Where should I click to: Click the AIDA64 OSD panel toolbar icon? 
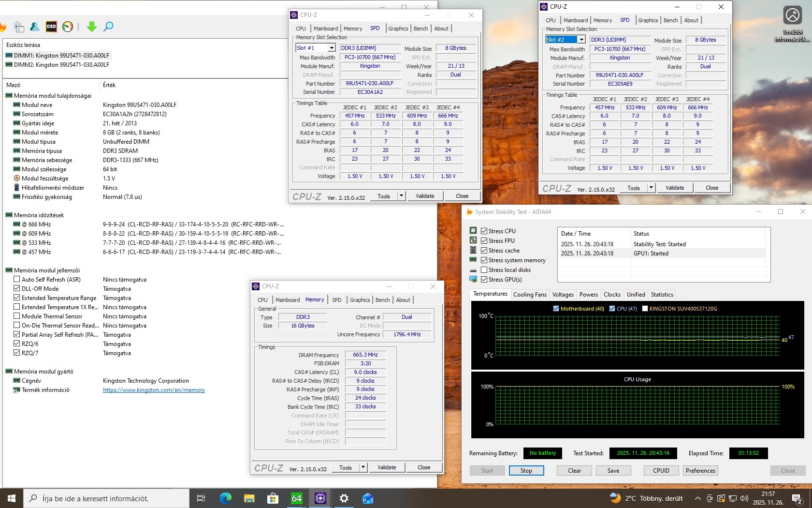(51, 27)
